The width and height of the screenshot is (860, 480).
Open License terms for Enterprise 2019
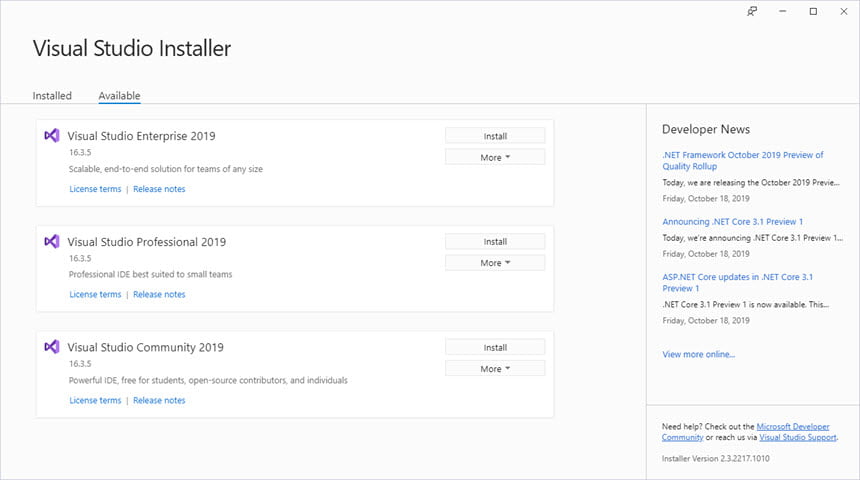(x=95, y=189)
